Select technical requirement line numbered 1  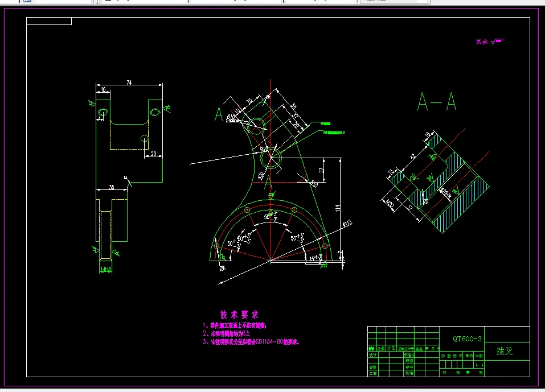tap(235, 325)
